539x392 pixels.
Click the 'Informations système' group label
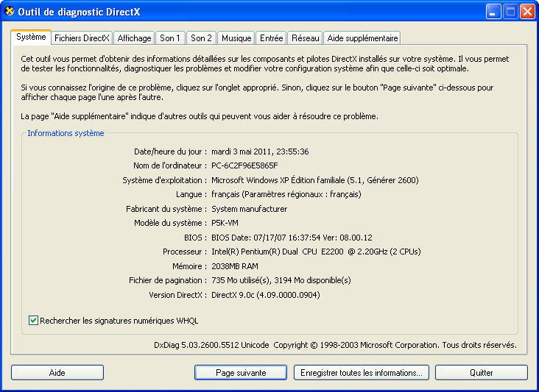(x=66, y=133)
